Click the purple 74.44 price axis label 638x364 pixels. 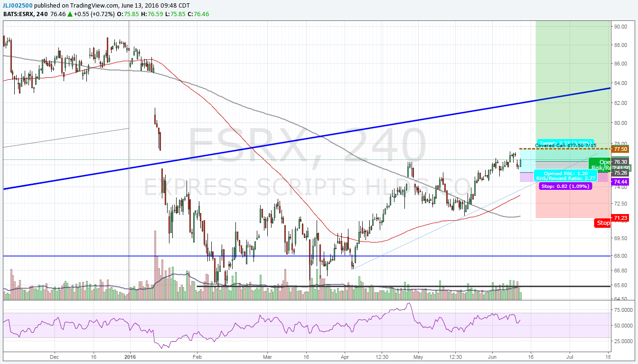pyautogui.click(x=620, y=182)
